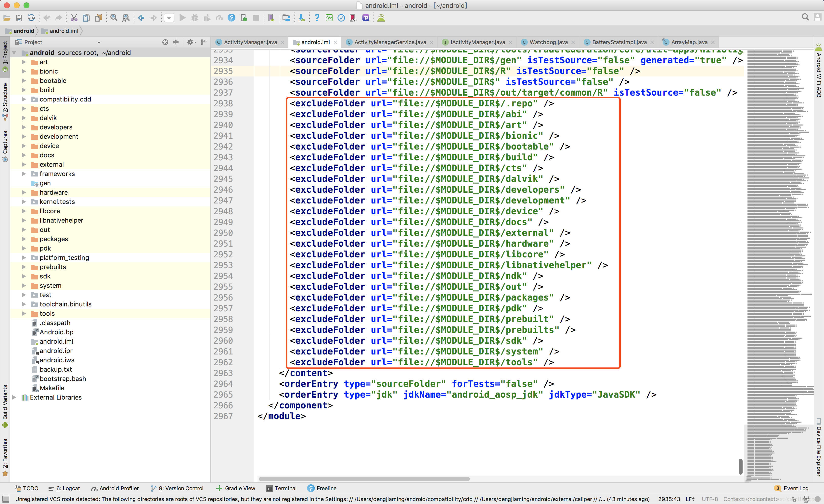Open the Version Control tool window
The width and height of the screenshot is (824, 504).
tap(177, 488)
